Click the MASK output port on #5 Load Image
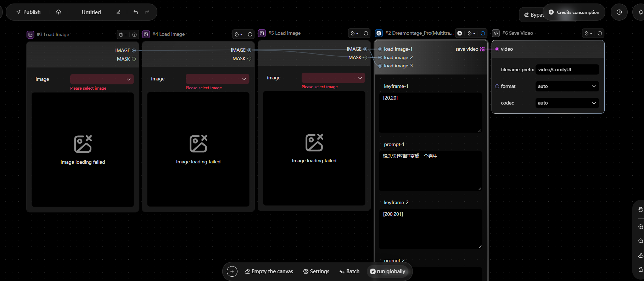Screen dimensions: 644x281 (x=365, y=57)
